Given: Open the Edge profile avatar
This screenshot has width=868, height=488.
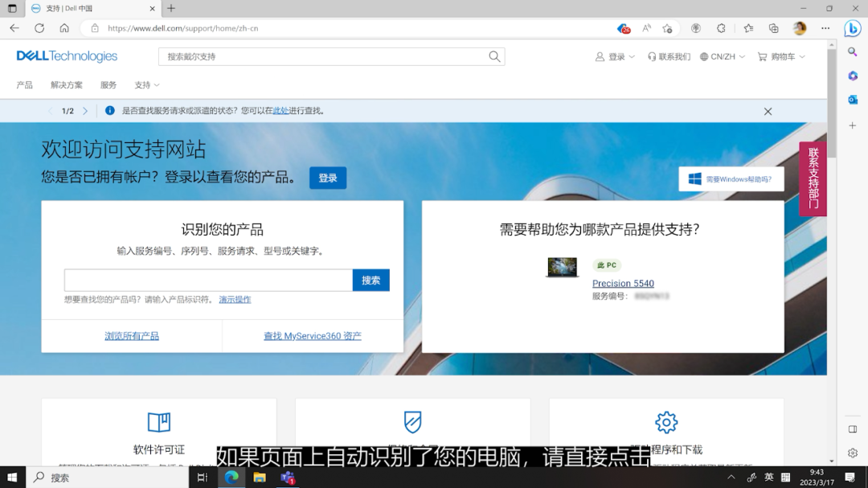Looking at the screenshot, I should coord(799,28).
